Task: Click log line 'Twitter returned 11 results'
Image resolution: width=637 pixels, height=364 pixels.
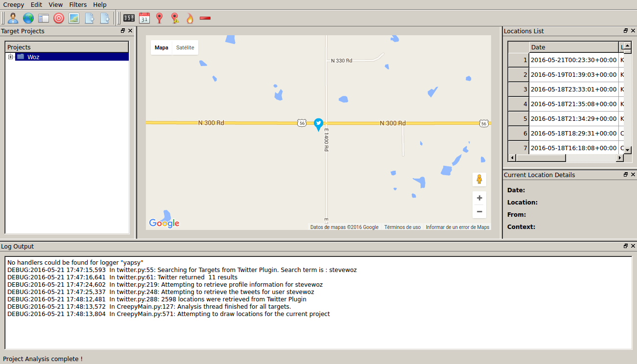Action: 122,277
